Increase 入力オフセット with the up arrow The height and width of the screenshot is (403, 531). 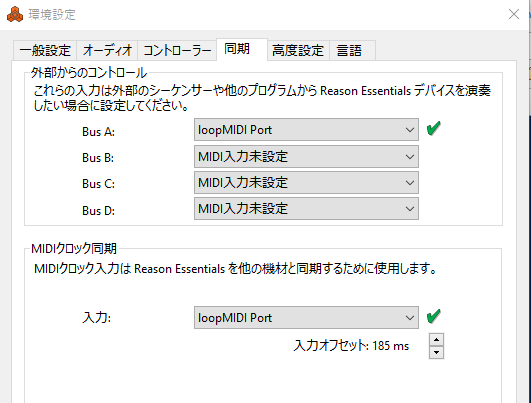436,340
